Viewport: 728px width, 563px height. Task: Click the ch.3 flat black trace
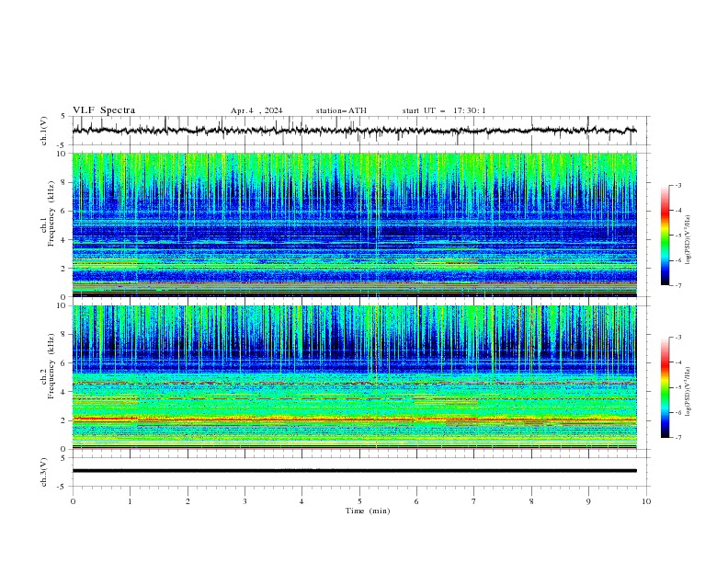tap(354, 471)
